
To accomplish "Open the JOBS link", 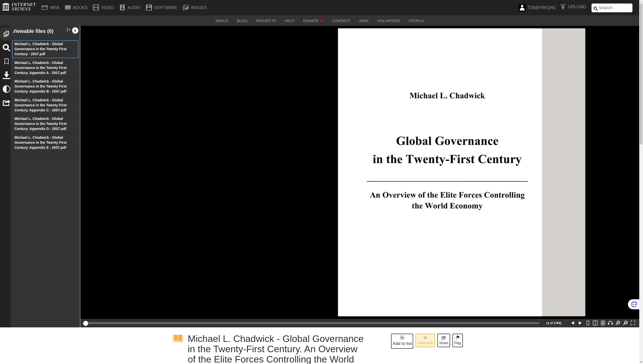I will (363, 21).
